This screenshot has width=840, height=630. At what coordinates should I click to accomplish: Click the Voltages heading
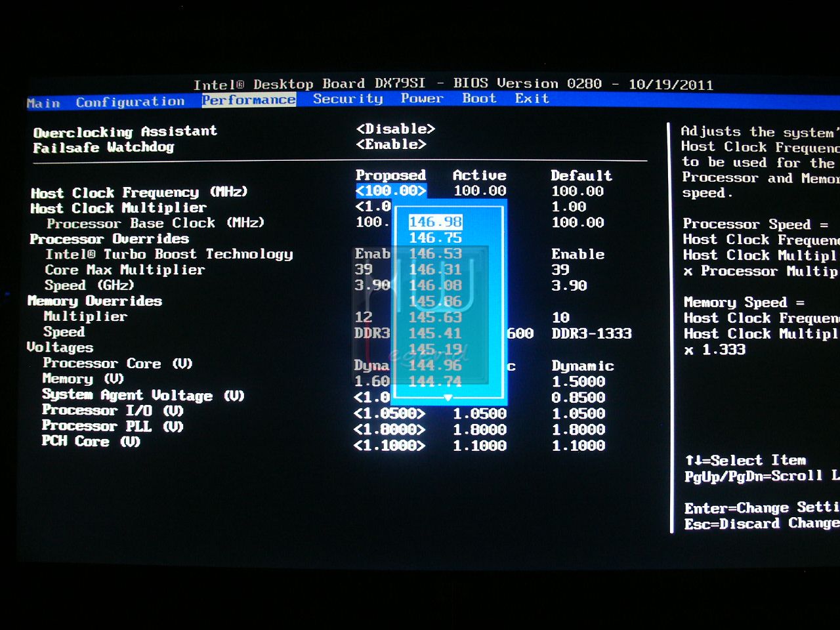click(x=60, y=348)
